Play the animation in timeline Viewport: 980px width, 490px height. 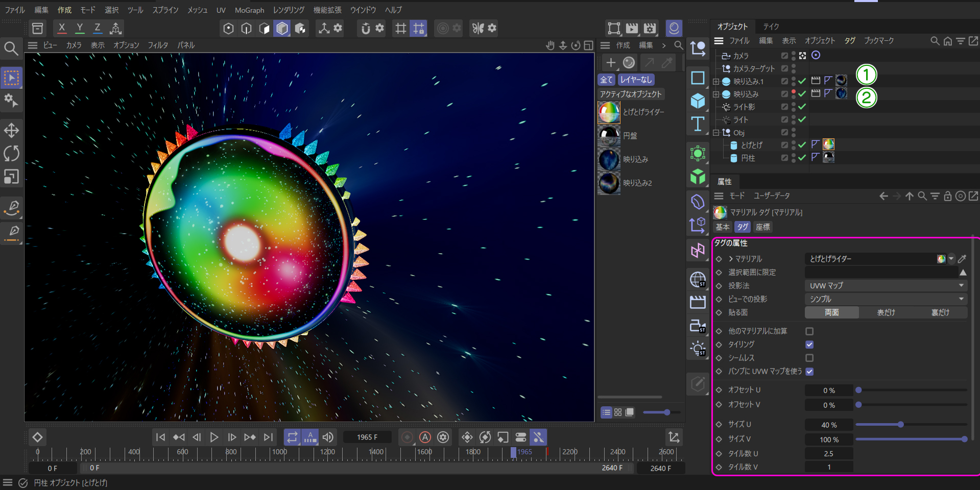point(214,437)
